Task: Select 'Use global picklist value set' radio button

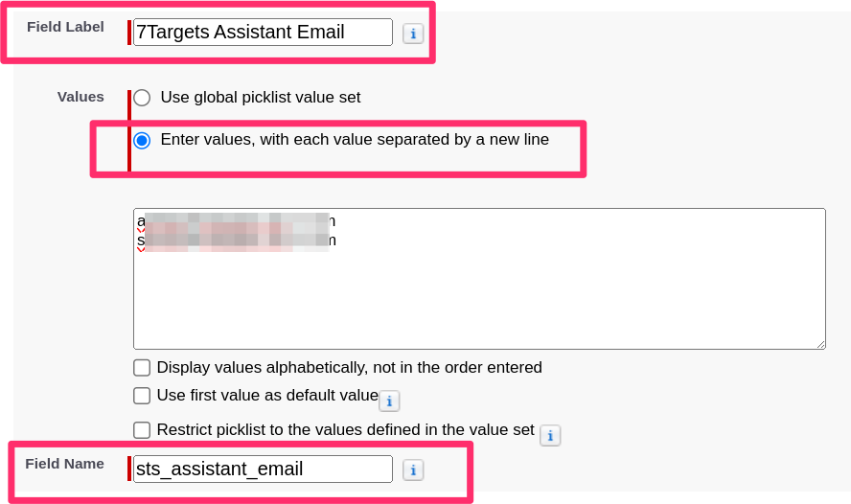Action: 143,98
